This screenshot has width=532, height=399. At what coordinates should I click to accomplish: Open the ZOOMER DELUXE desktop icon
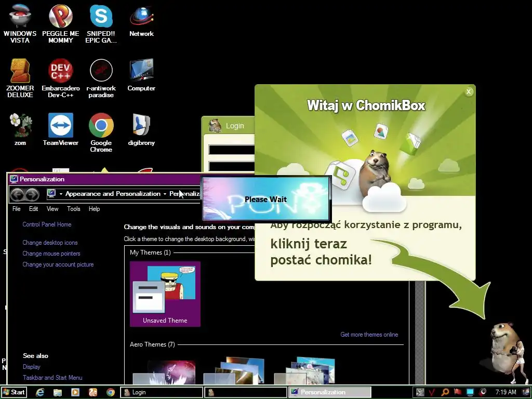click(x=20, y=78)
